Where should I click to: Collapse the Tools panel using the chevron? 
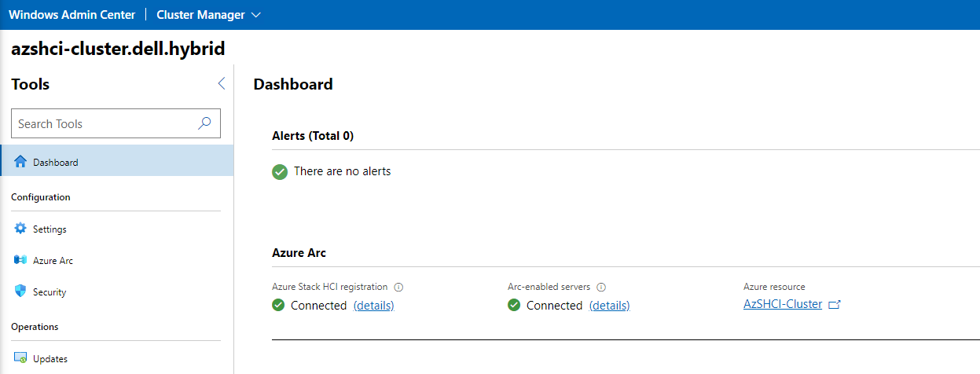coord(221,84)
